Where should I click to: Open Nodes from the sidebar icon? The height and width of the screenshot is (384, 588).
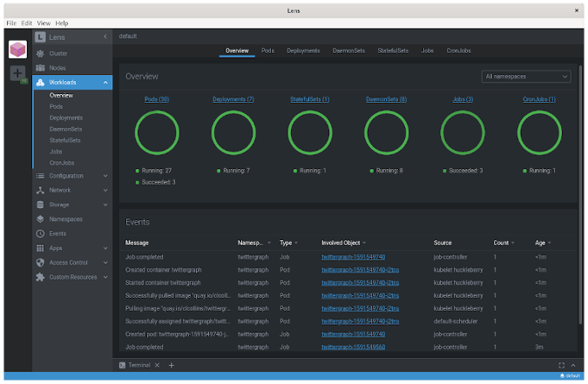(41, 68)
